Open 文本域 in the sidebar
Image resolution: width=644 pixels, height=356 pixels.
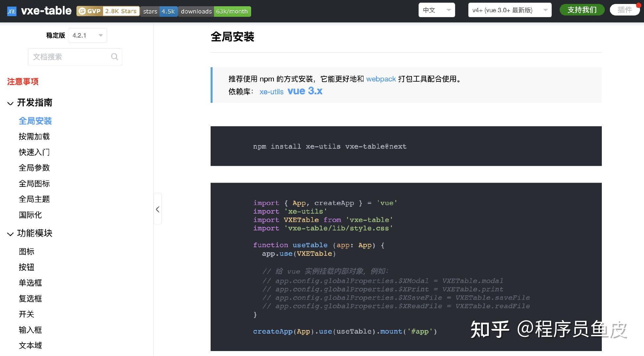click(x=30, y=345)
